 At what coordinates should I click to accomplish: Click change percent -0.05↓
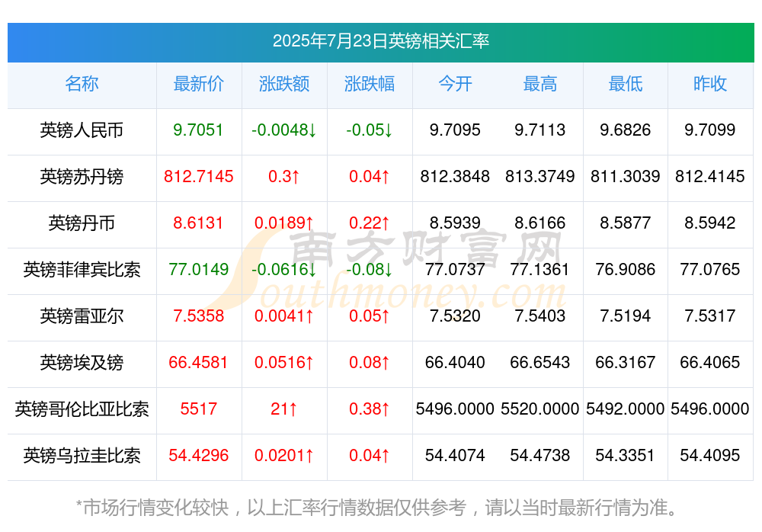(x=370, y=130)
